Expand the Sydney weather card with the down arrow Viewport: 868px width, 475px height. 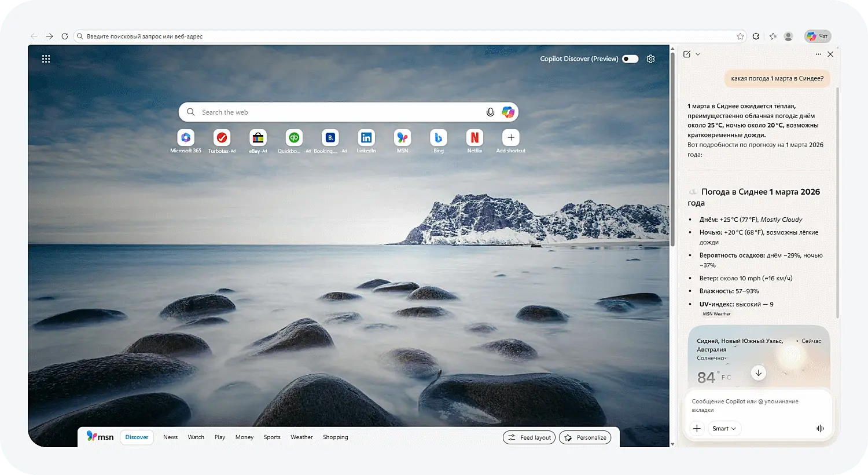758,372
